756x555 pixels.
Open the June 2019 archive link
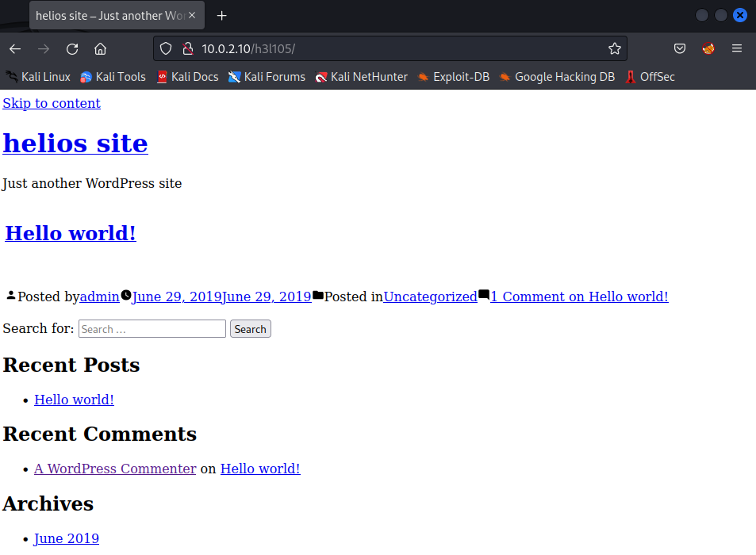click(67, 538)
